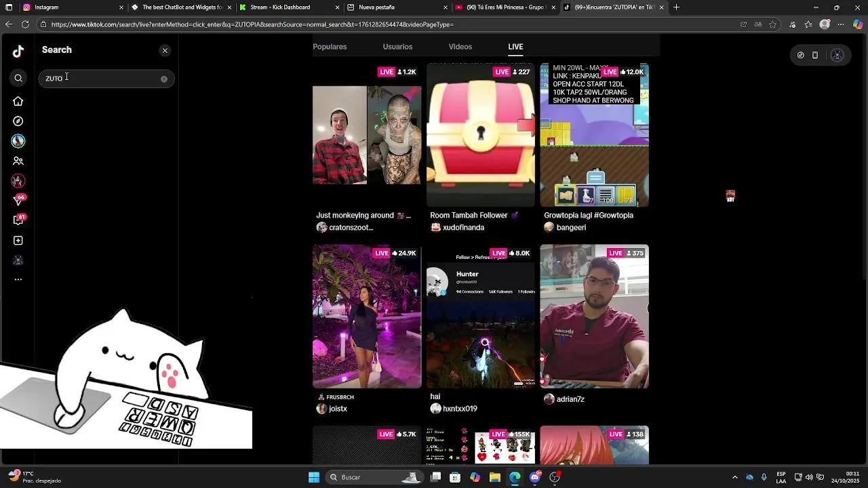
Task: Show hidden system tray icons
Action: coord(734,477)
